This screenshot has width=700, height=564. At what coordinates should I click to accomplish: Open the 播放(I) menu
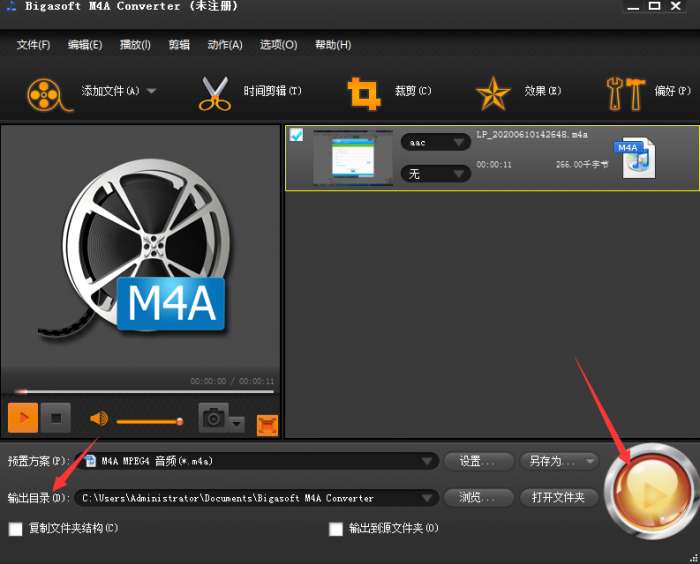[135, 45]
